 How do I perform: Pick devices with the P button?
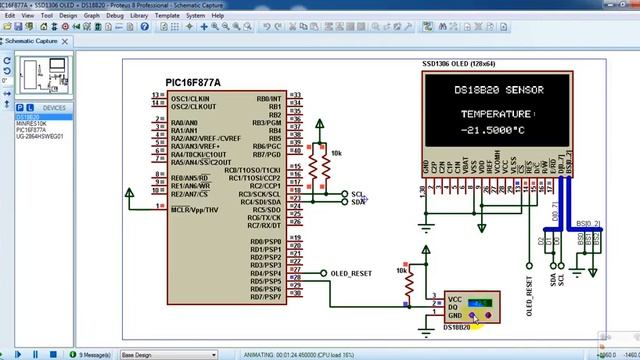(20, 108)
